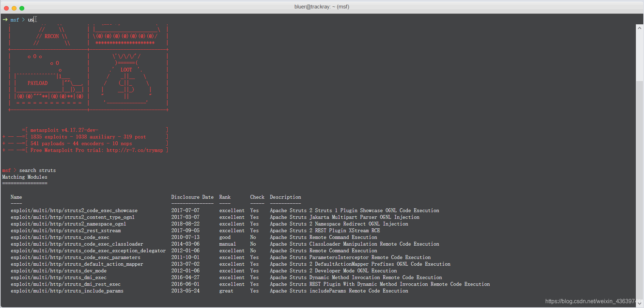This screenshot has width=644, height=308.
Task: Click disclosure date 2018-08-22
Action: click(x=185, y=224)
